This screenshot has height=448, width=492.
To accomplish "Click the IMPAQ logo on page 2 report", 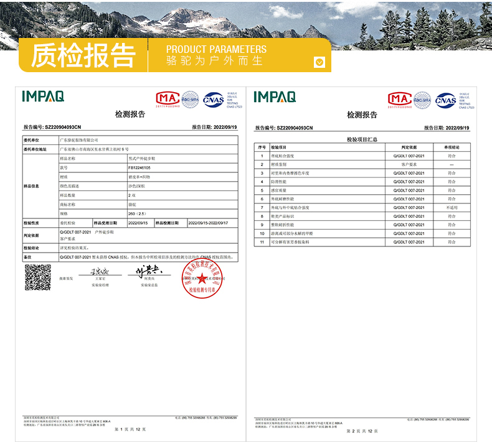I will click(275, 97).
